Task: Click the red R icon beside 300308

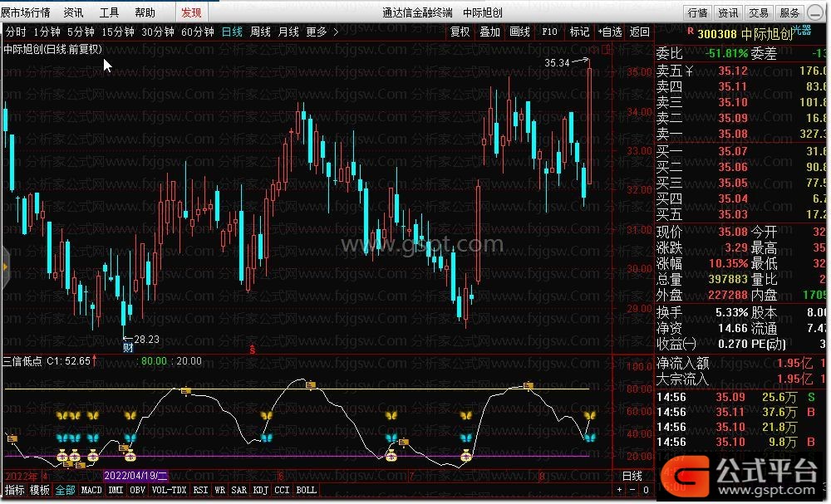Action: (691, 32)
